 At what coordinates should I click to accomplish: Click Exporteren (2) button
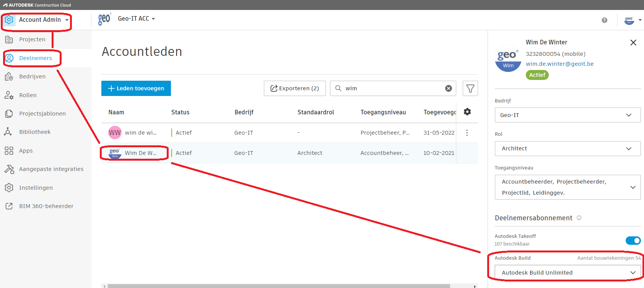pos(295,88)
